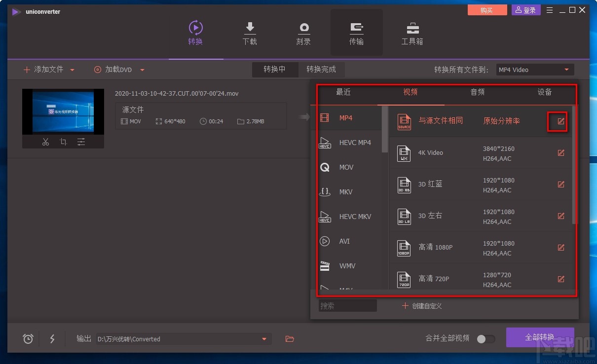This screenshot has width=597, height=364.
Task: Switch to the 转换完成 tab
Action: pos(321,70)
